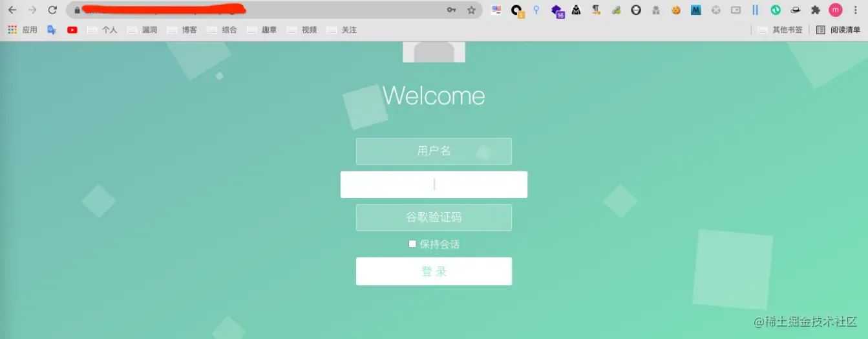
Task: Expand the 个人 bookmarks folder
Action: (102, 30)
